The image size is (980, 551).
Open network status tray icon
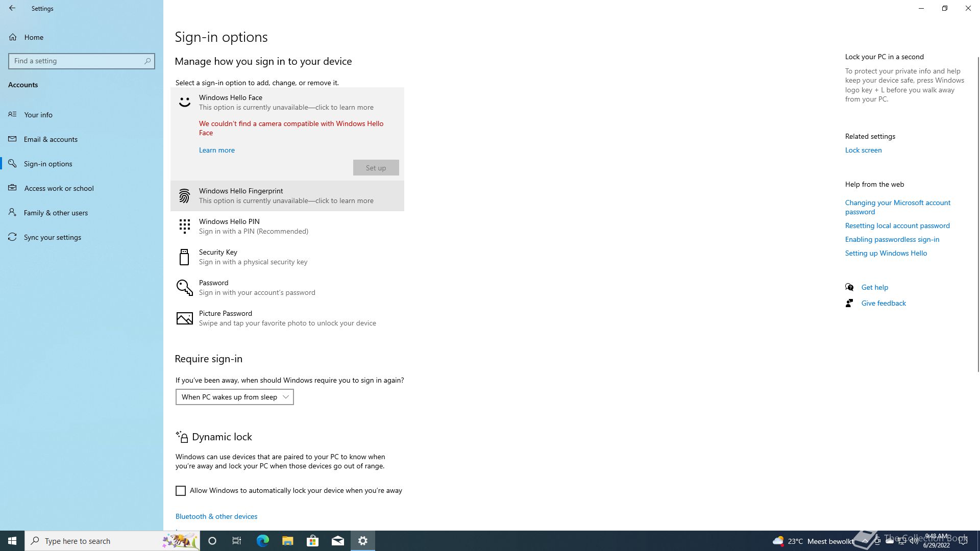[901, 541]
